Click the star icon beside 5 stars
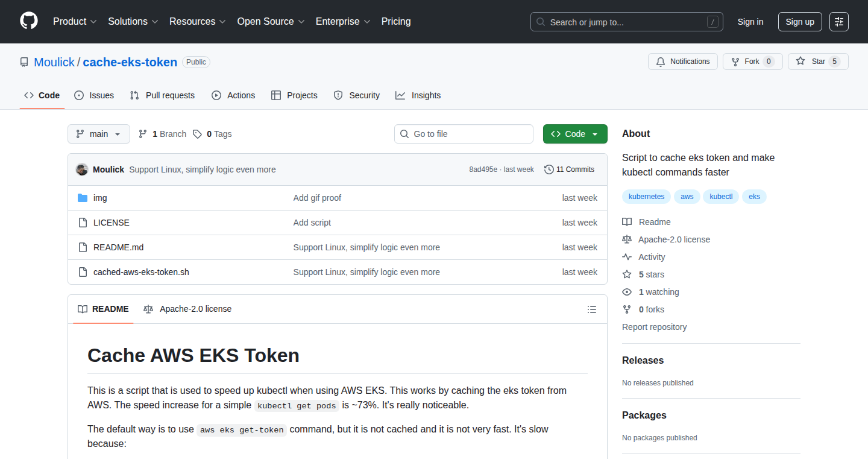The image size is (868, 459). (x=627, y=274)
